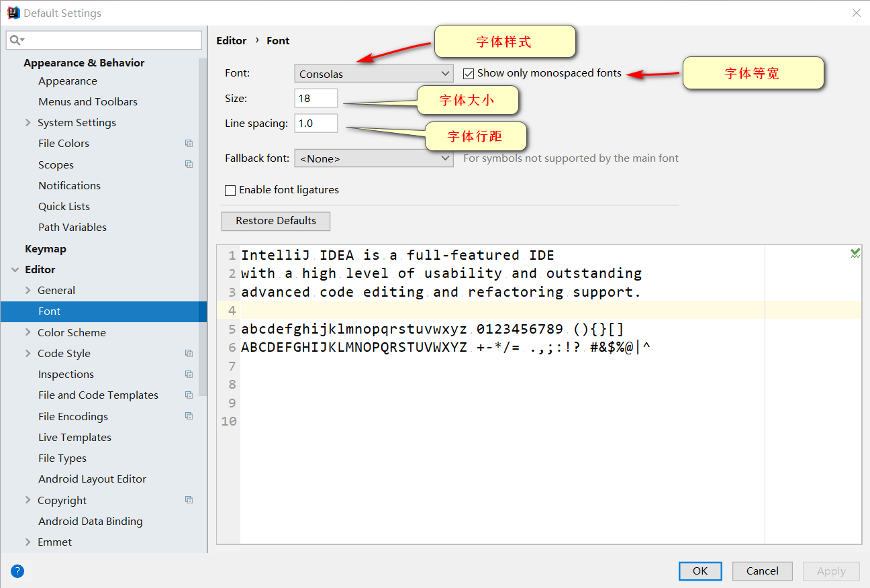Open the Fallback font dropdown
The image size is (870, 588).
[x=373, y=158]
